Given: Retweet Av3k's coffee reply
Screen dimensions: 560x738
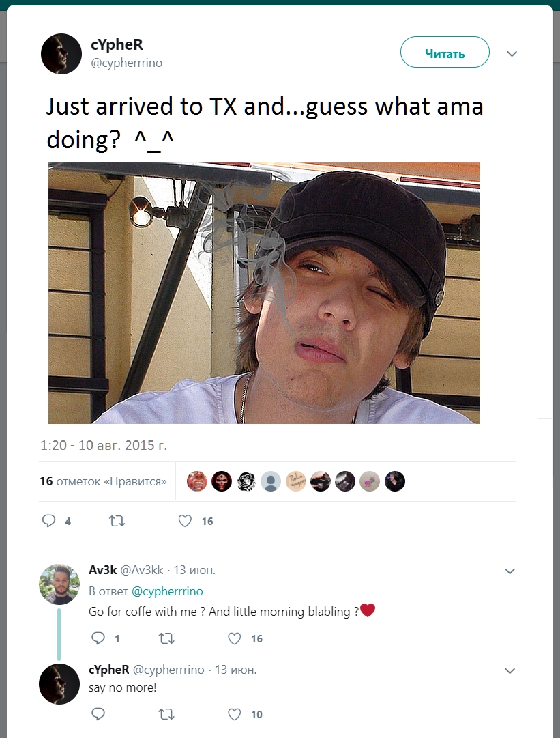Looking at the screenshot, I should click(166, 638).
